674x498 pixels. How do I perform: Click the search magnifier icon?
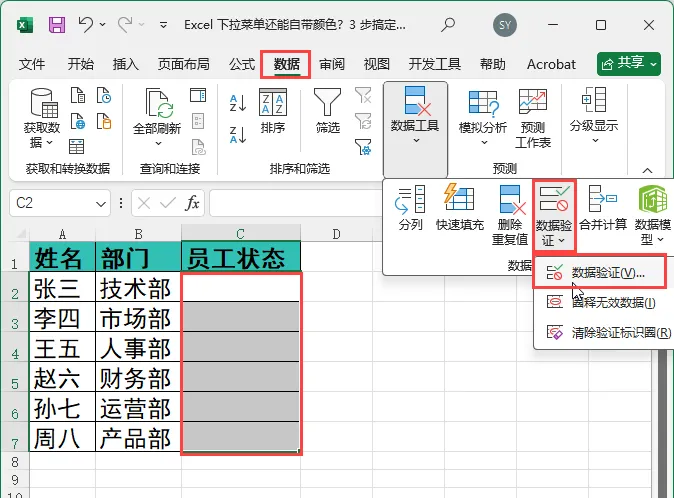pos(448,24)
